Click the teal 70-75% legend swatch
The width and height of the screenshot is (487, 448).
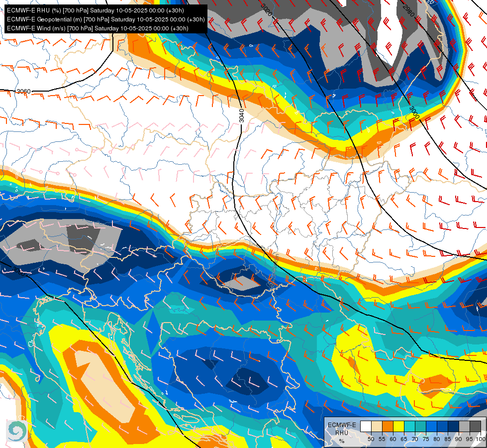pos(420,426)
